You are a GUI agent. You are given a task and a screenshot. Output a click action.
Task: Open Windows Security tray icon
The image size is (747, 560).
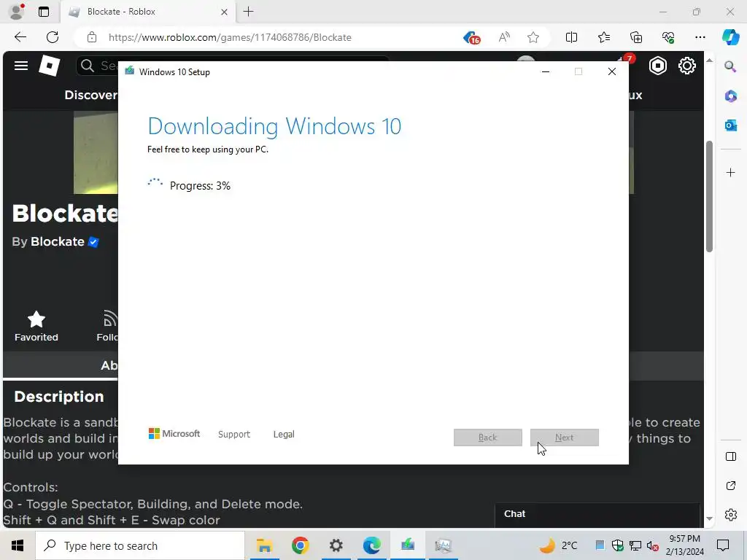617,545
